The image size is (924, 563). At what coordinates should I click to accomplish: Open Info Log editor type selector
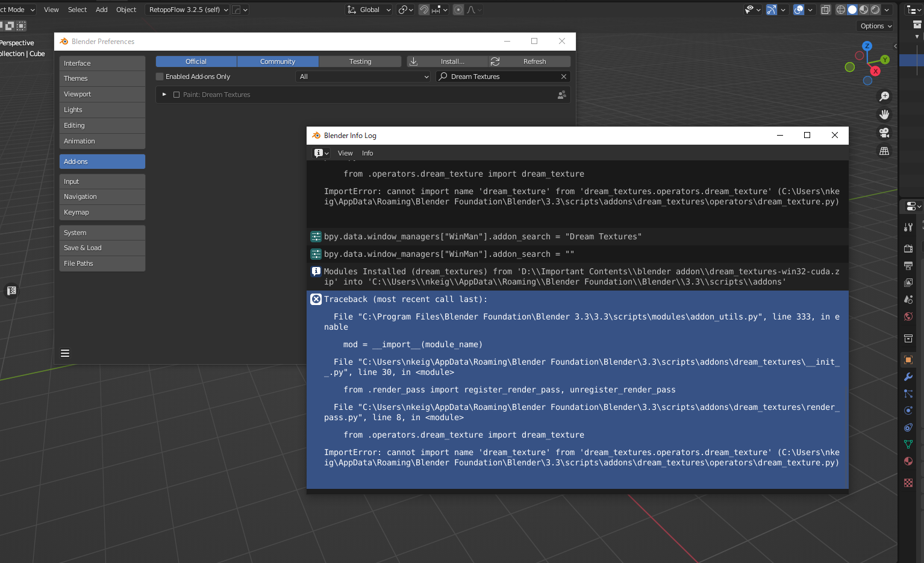[x=321, y=153]
